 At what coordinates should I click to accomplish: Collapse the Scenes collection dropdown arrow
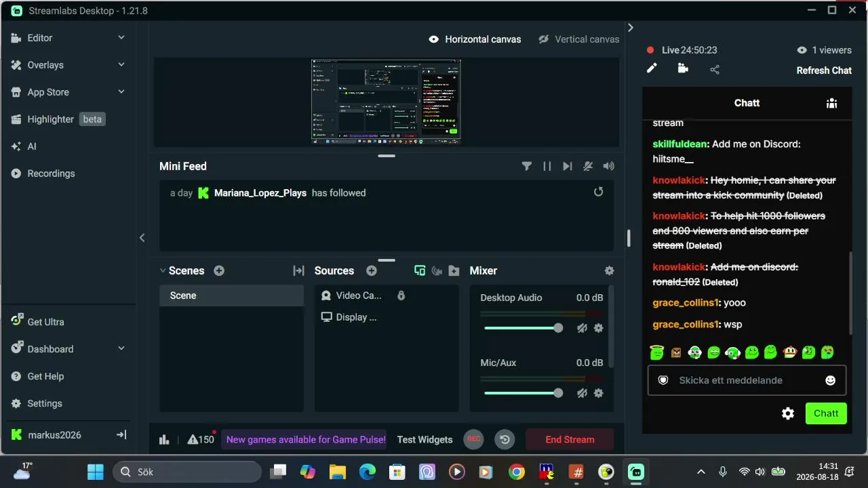pyautogui.click(x=163, y=270)
